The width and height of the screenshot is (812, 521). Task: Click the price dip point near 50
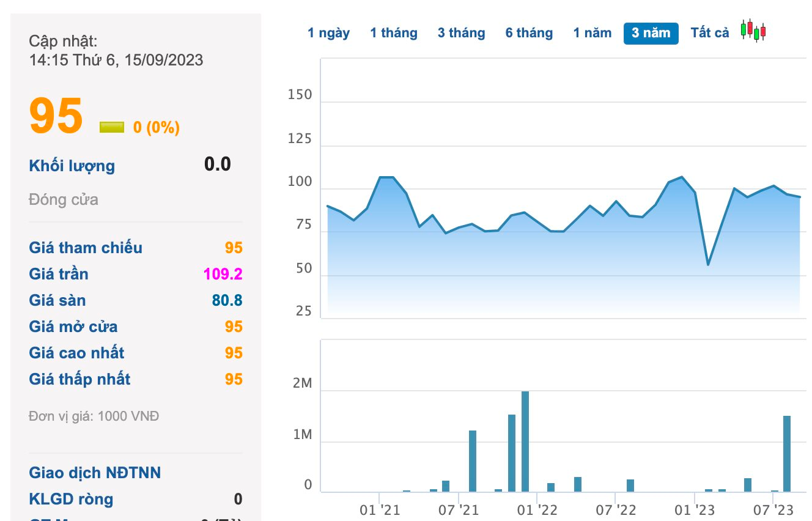(x=708, y=265)
